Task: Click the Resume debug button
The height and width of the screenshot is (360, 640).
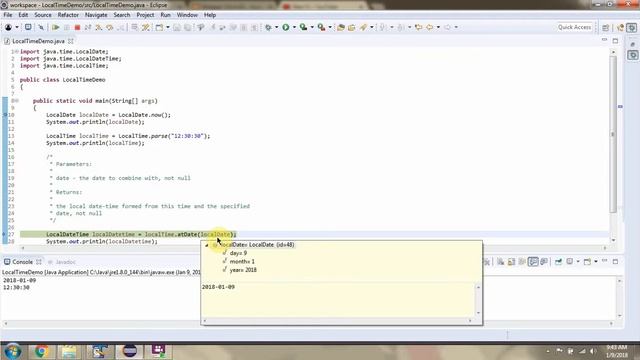Action: 56,27
